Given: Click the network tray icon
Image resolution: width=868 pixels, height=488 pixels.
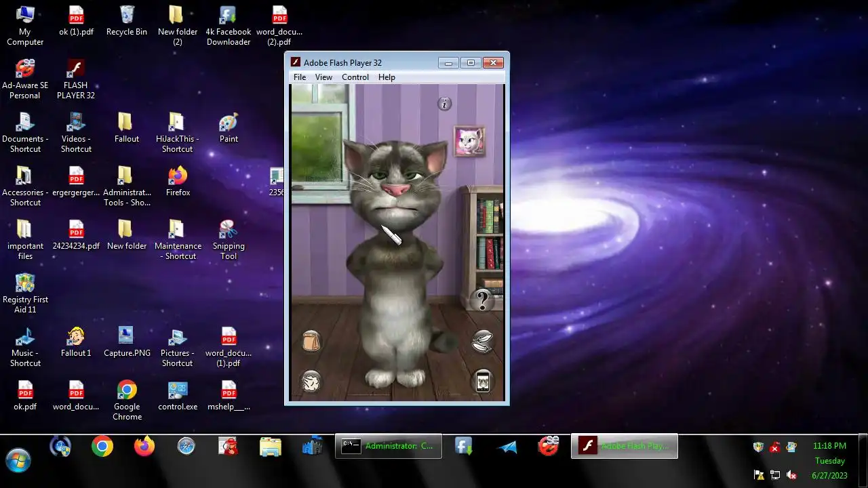Looking at the screenshot, I should [x=775, y=475].
